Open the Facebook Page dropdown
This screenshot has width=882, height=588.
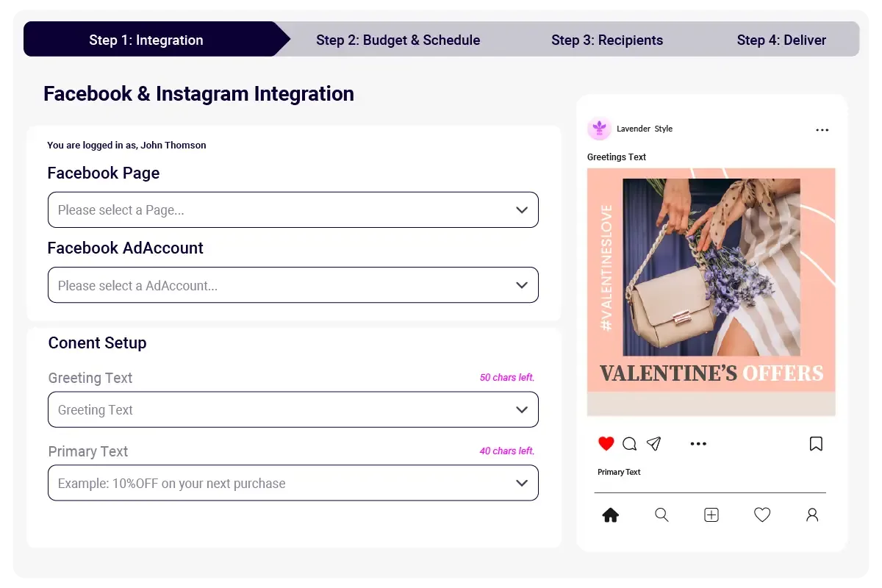click(x=293, y=209)
